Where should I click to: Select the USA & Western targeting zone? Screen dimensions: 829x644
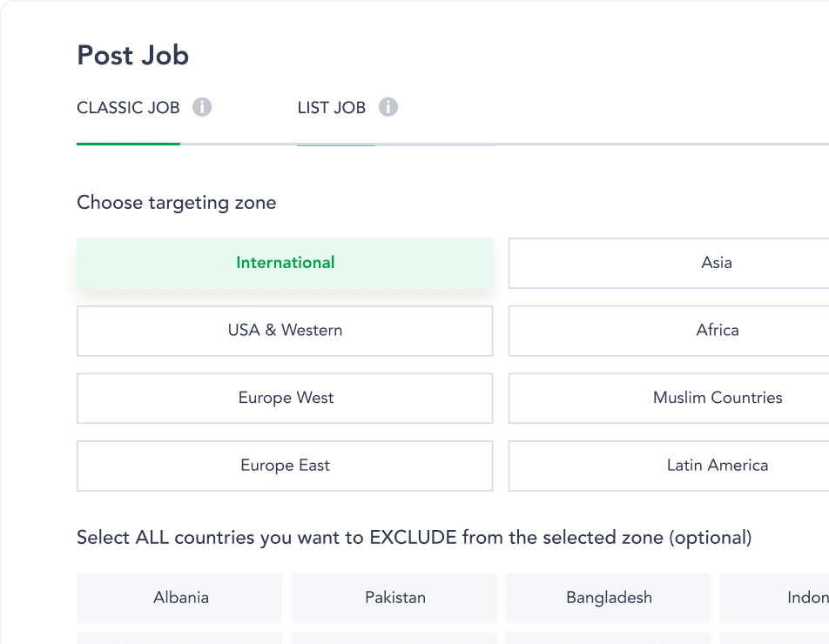285,331
